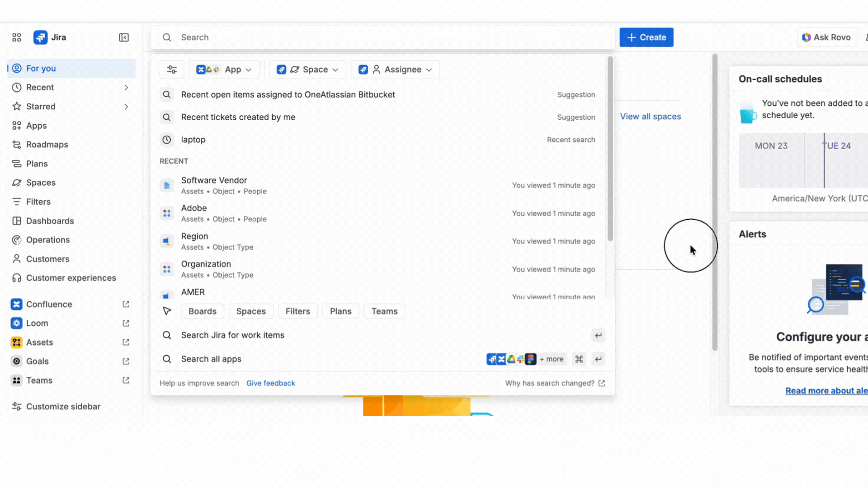This screenshot has height=488, width=868.
Task: Expand the Recent sidebar section
Action: click(x=126, y=88)
